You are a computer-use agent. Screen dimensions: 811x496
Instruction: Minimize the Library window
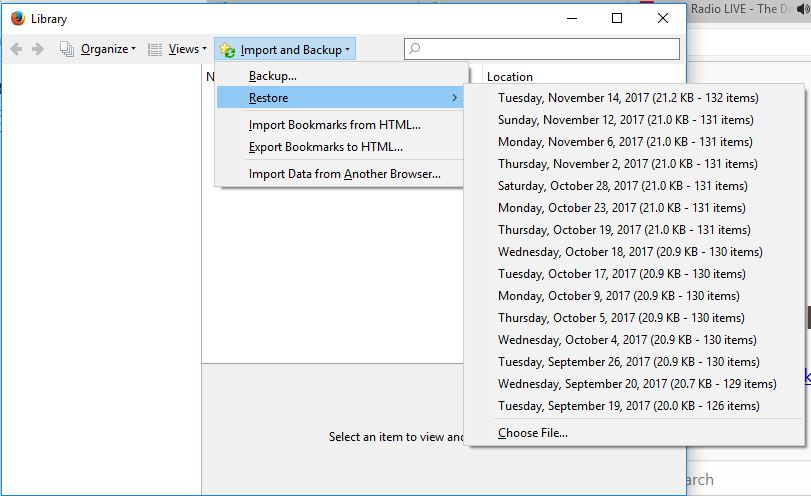[x=572, y=18]
